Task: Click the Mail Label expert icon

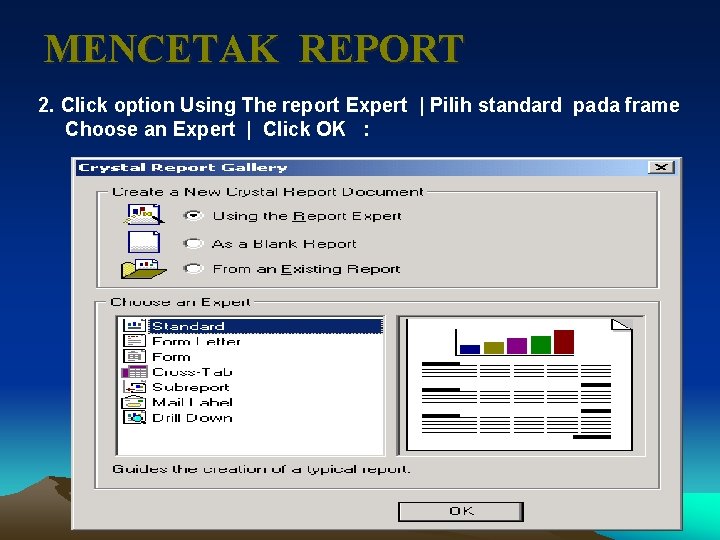Action: pyautogui.click(x=134, y=402)
